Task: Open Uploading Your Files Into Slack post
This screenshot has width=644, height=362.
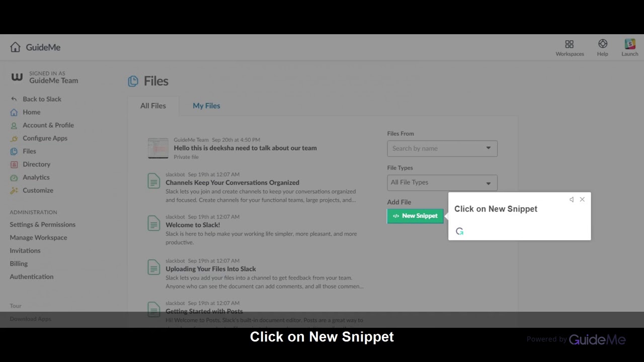Action: click(x=211, y=269)
